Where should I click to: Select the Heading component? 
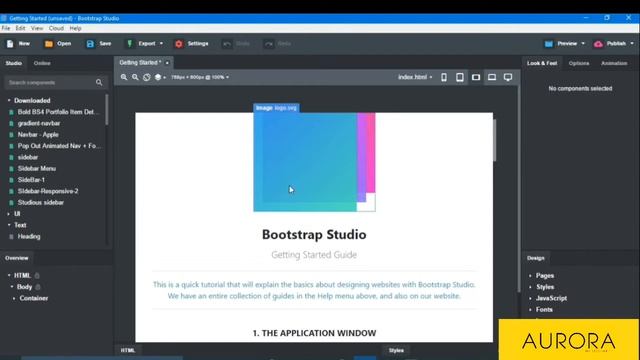point(29,236)
